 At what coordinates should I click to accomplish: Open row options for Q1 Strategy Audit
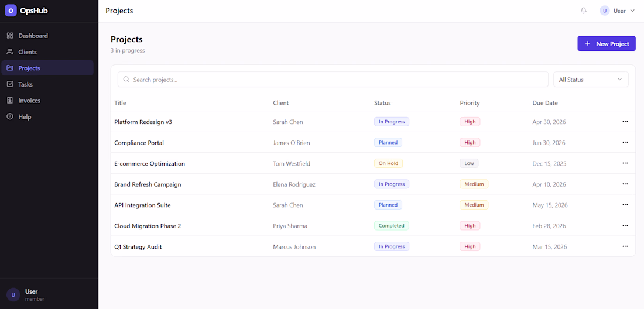pos(625,246)
